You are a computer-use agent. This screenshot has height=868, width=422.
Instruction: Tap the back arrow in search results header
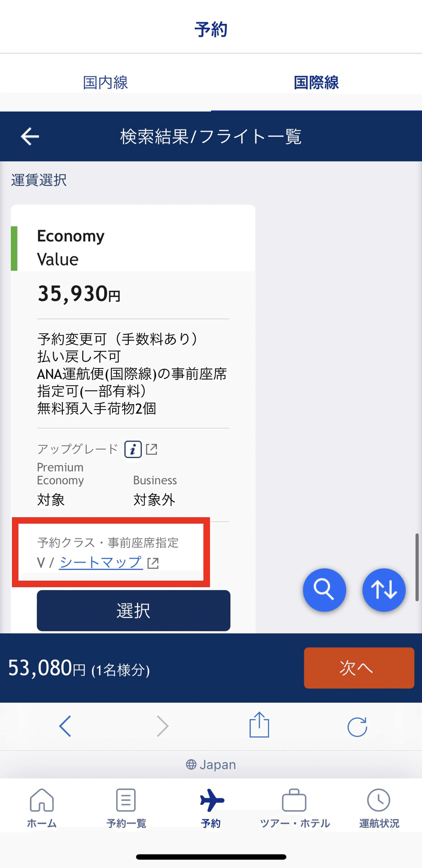[30, 136]
